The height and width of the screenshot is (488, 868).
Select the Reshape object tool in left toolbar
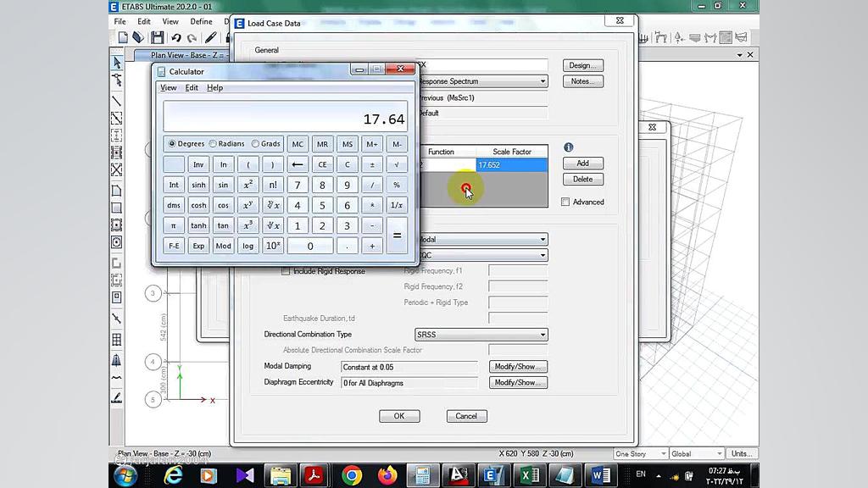click(117, 80)
